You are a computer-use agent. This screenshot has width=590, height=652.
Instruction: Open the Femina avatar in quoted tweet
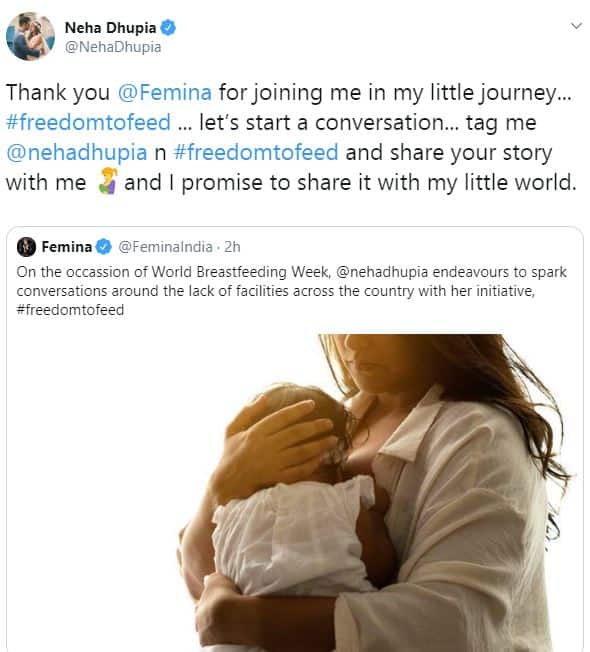(26, 247)
